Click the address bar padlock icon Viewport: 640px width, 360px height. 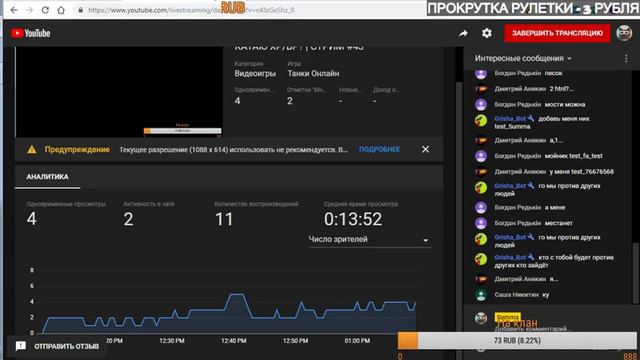(81, 10)
